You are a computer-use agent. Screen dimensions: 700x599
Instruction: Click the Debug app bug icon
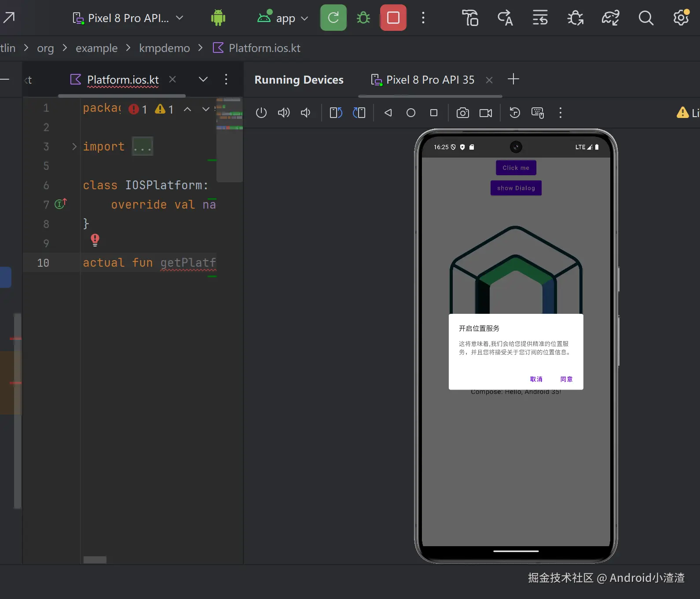pyautogui.click(x=363, y=18)
